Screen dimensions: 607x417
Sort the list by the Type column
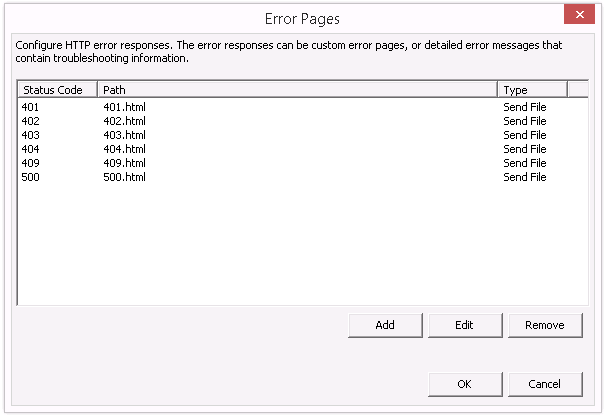coord(532,90)
